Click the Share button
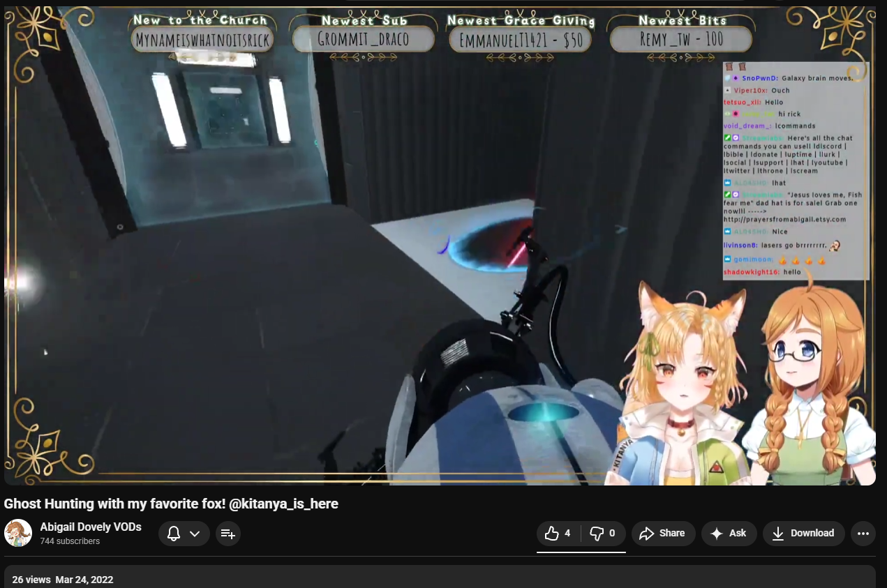Image resolution: width=887 pixels, height=588 pixels. pos(663,534)
